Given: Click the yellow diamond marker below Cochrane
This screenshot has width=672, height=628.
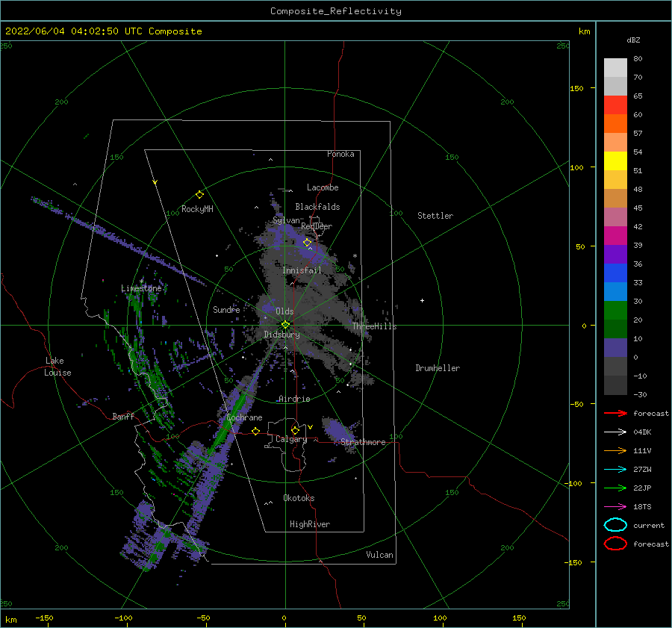Looking at the screenshot, I should point(255,431).
